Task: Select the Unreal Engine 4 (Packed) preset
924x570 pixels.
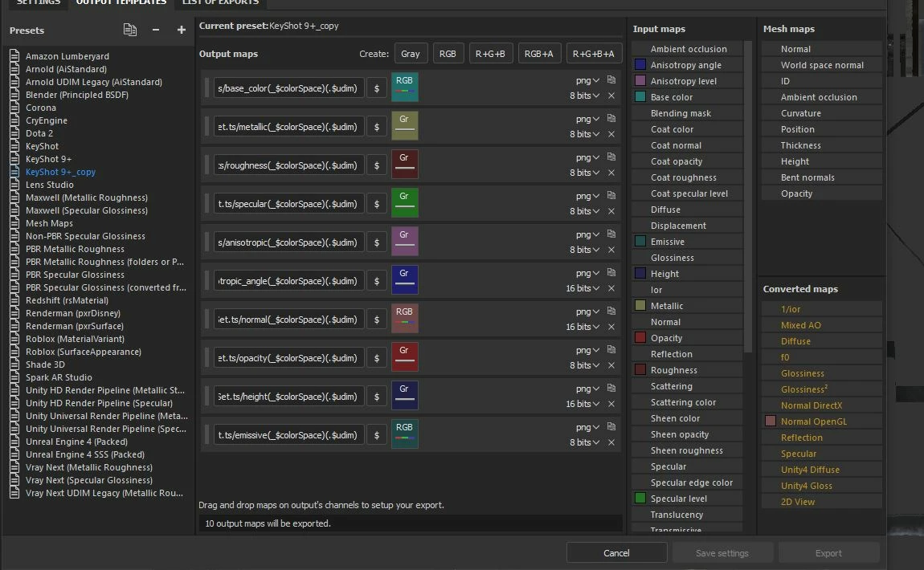Action: point(76,442)
